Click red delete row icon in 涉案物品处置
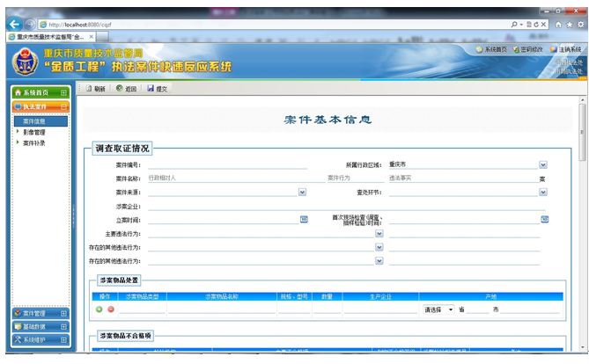The width and height of the screenshot is (589, 364). pyautogui.click(x=111, y=309)
